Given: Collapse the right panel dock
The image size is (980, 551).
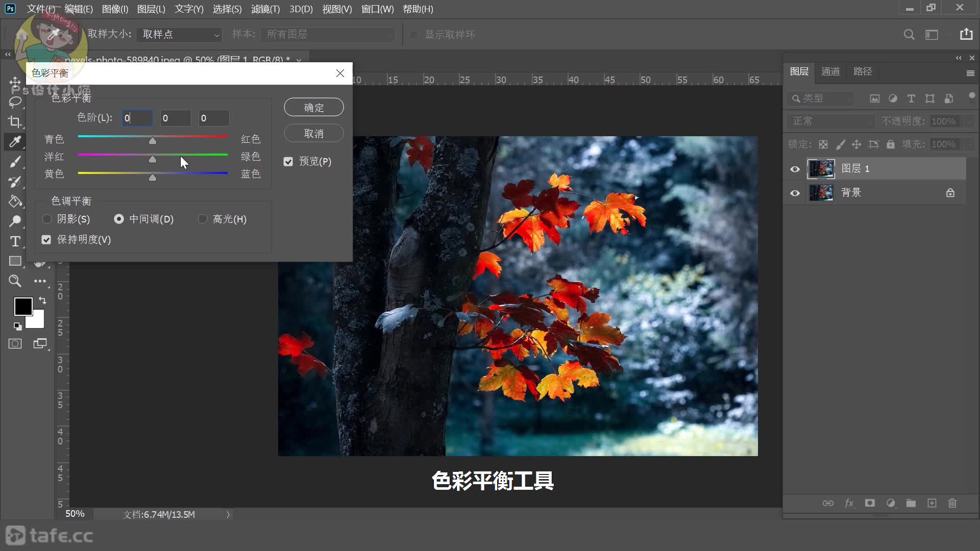Looking at the screenshot, I should click(x=959, y=58).
